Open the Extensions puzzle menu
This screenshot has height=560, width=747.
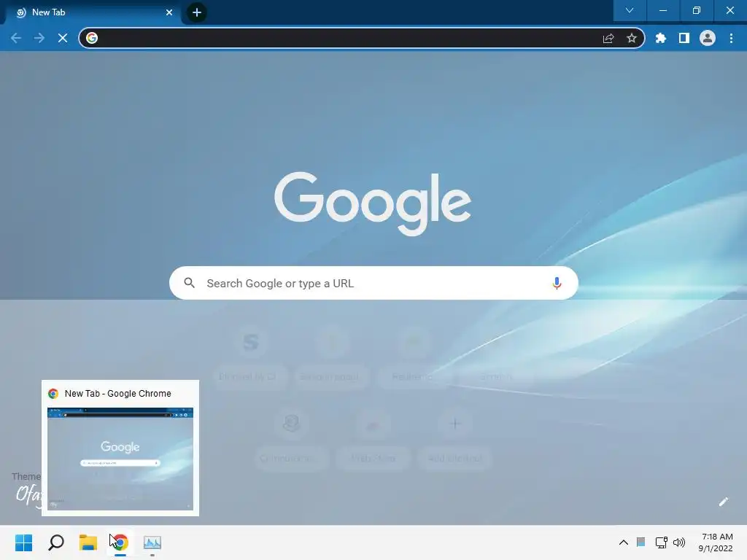[661, 38]
